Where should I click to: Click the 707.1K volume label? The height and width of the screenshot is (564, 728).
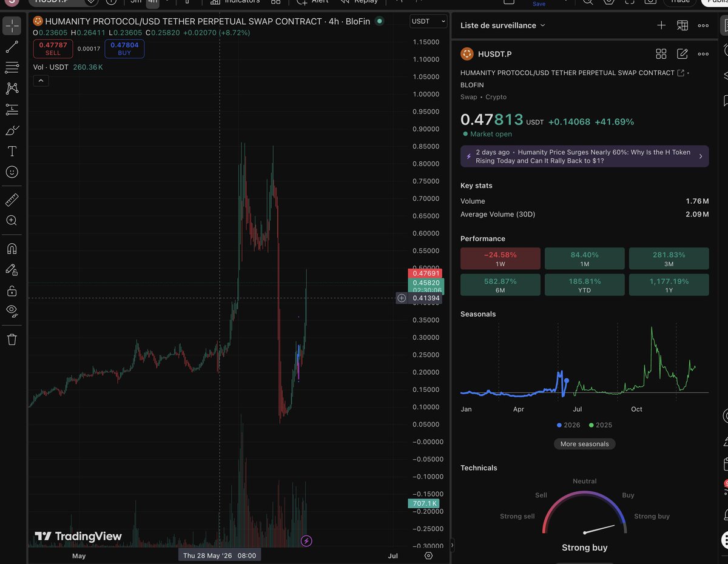(423, 503)
